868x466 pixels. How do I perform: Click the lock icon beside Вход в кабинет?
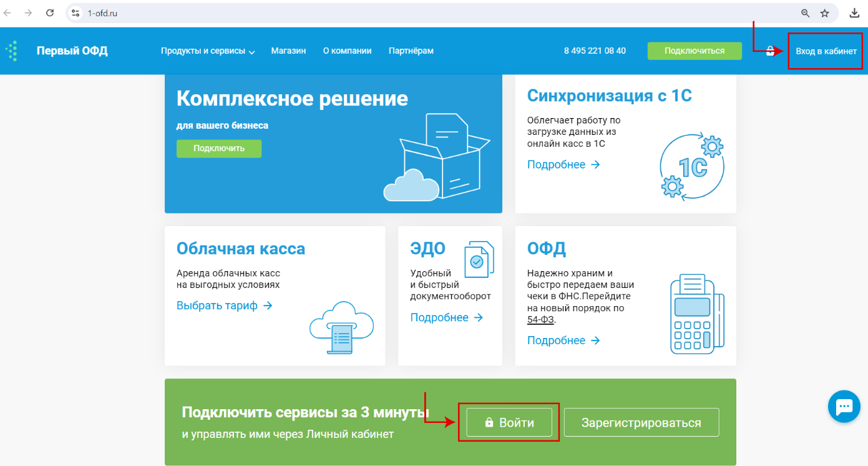[x=771, y=51]
